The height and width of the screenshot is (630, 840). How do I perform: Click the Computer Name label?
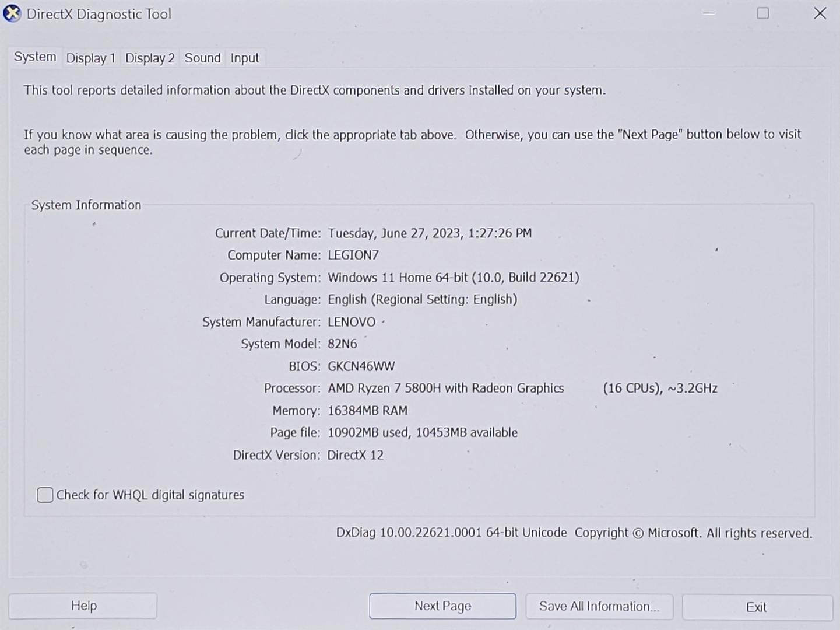point(274,256)
